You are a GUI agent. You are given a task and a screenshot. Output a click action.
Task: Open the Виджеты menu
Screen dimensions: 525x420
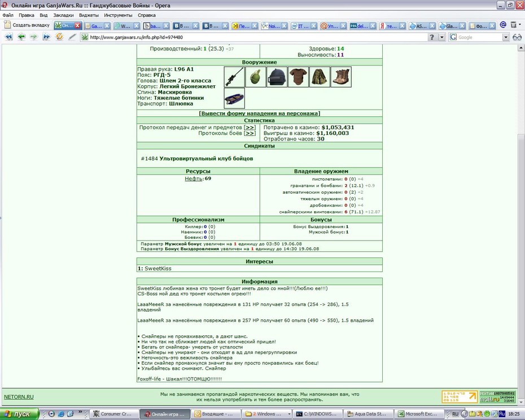point(89,15)
